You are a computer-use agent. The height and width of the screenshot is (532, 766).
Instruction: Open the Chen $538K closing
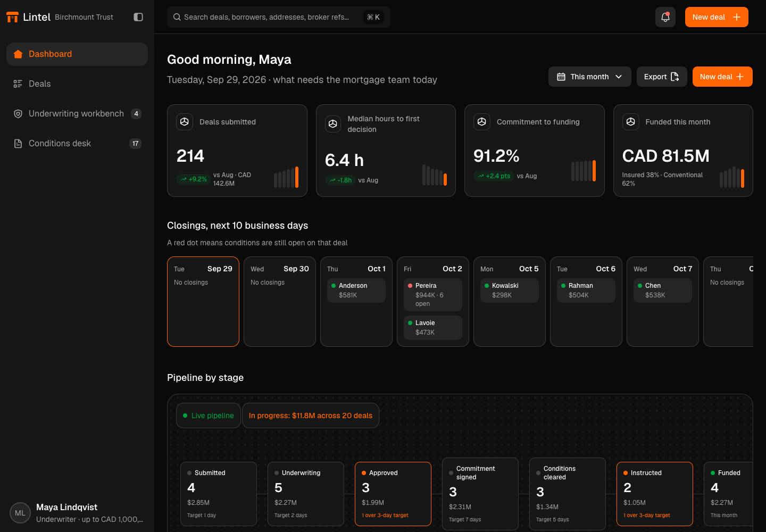click(x=663, y=290)
